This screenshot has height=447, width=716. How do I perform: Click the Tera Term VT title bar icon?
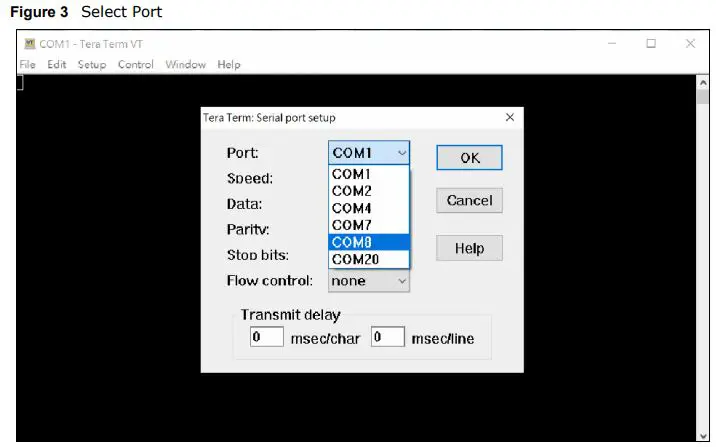(x=30, y=44)
